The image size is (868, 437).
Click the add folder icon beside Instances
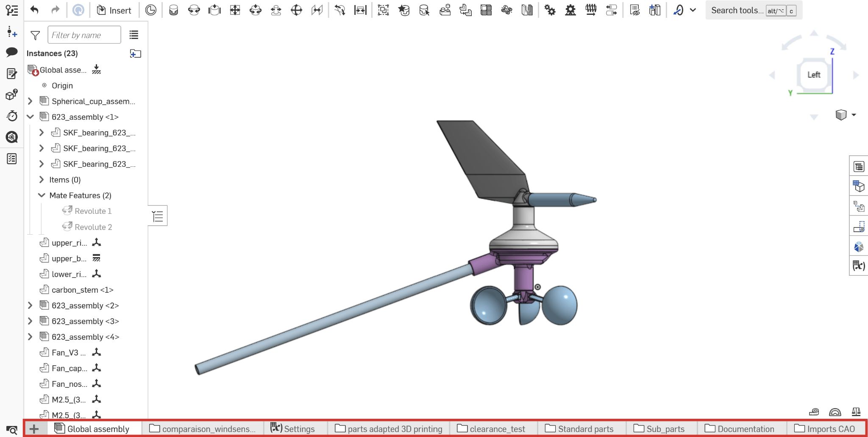pyautogui.click(x=135, y=53)
